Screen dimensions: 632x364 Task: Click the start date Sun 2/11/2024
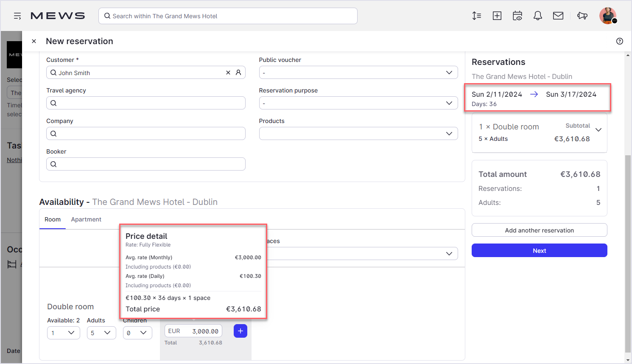[497, 94]
